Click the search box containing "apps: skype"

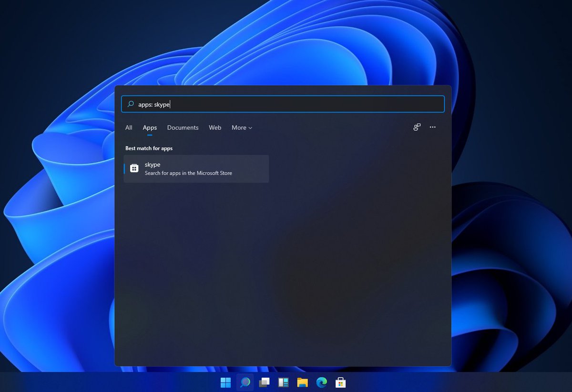[283, 104]
